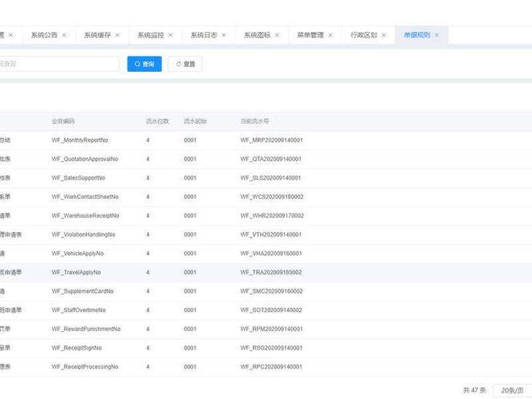This screenshot has width=532, height=399.
Task: Select the WF_WorkContactSheetNo cell
Action: click(85, 197)
